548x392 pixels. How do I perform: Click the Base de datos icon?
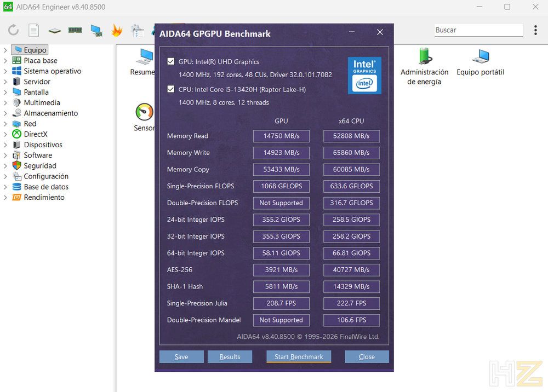[x=16, y=187]
